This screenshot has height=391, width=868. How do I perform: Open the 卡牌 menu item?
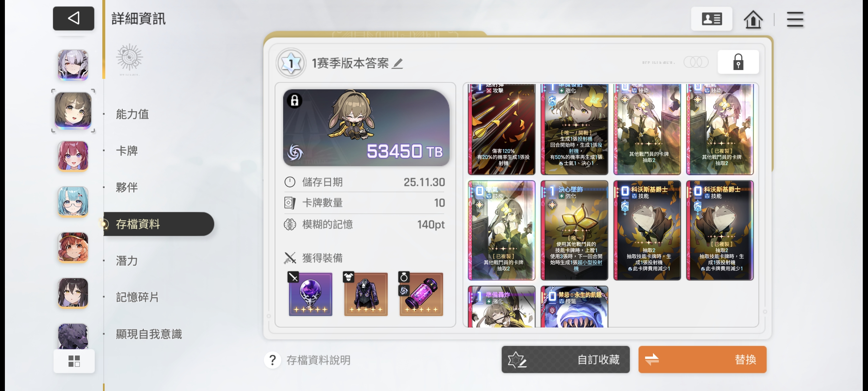click(127, 151)
